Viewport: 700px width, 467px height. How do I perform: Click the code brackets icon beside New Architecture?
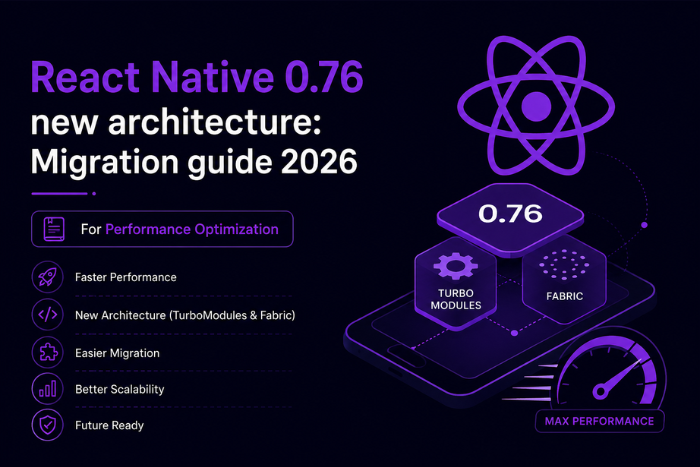(x=47, y=315)
